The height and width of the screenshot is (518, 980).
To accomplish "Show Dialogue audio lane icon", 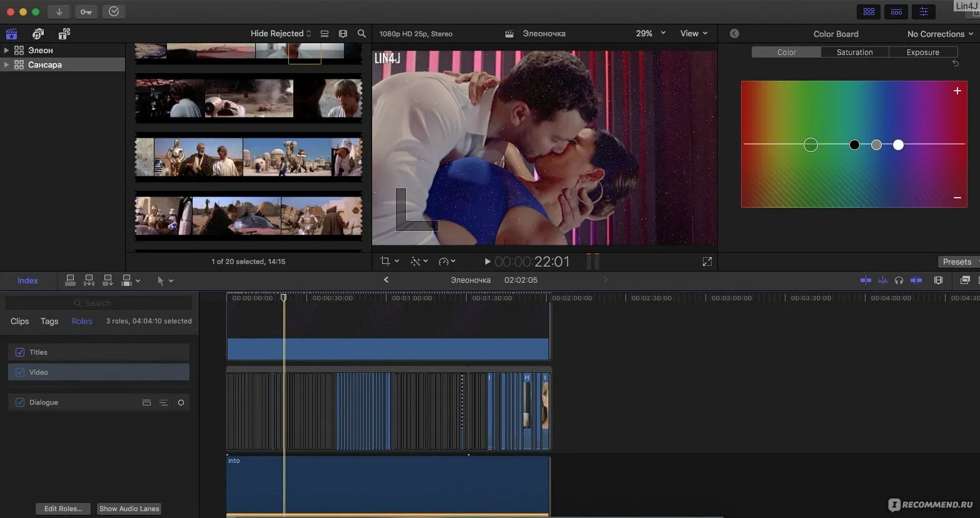I will pos(146,402).
